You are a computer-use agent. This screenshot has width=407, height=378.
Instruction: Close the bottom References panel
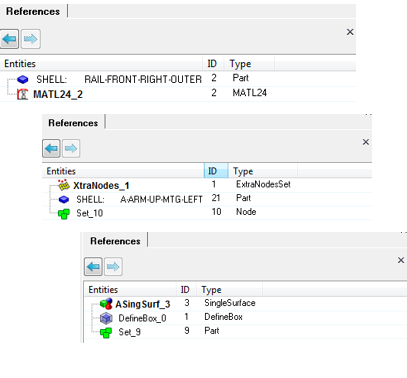coord(401,260)
